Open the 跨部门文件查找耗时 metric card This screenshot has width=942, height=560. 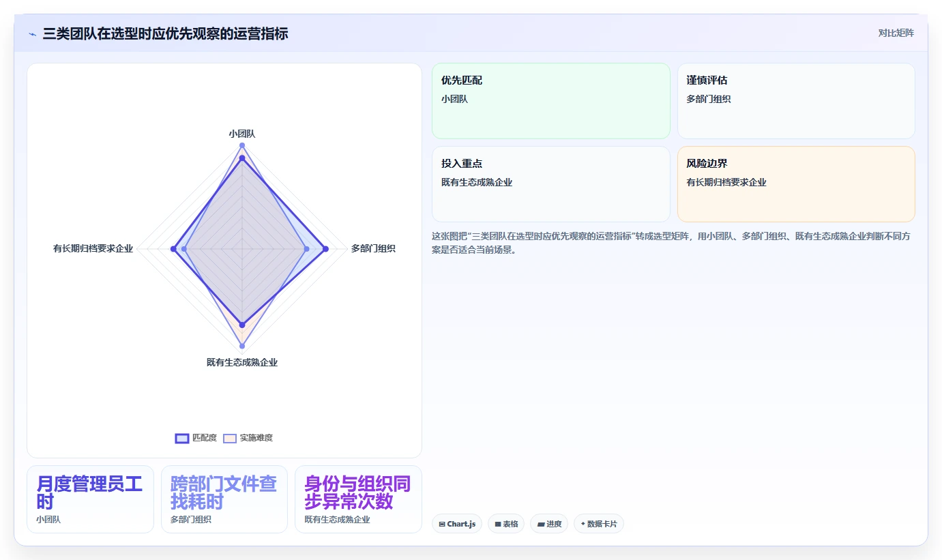(224, 499)
